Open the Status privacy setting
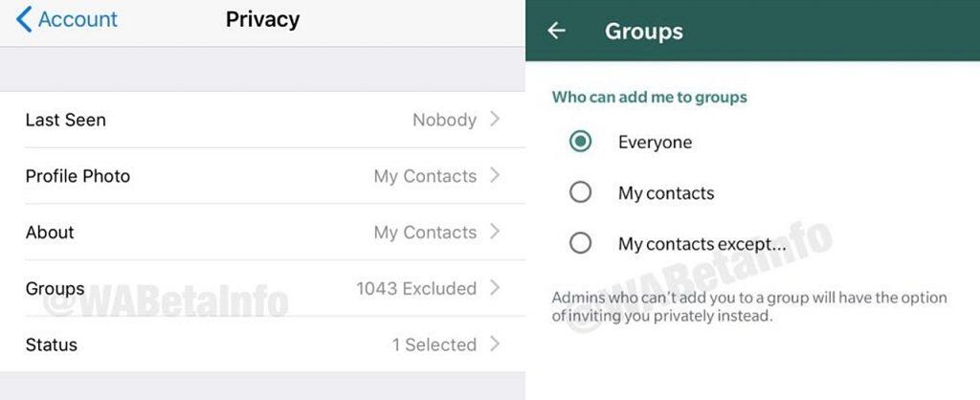 pyautogui.click(x=52, y=344)
